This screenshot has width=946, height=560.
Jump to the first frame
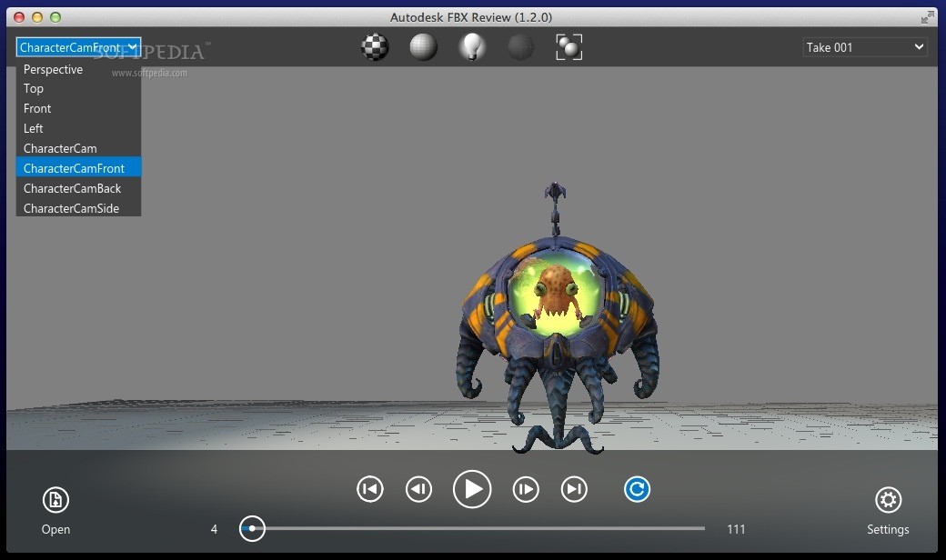370,489
